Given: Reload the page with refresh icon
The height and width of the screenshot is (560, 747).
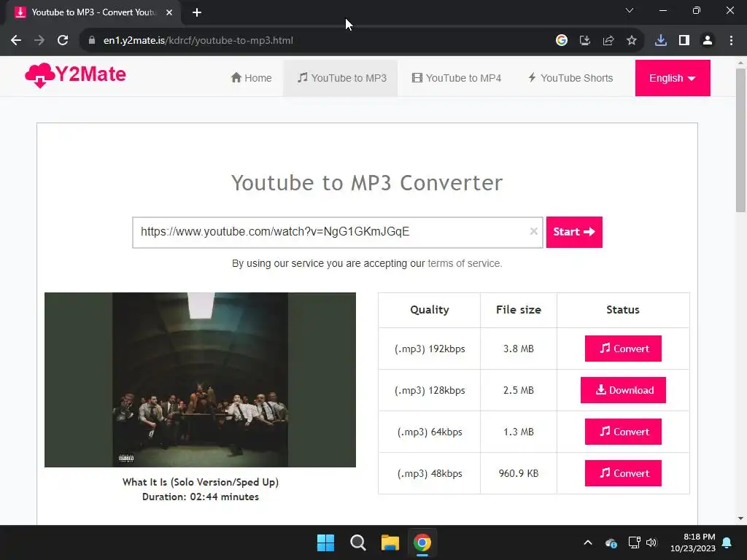Looking at the screenshot, I should point(63,41).
